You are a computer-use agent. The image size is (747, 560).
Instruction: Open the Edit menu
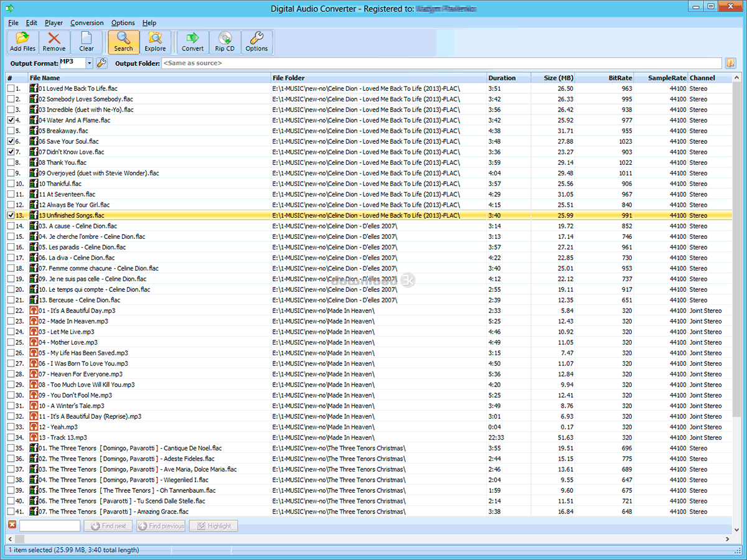pyautogui.click(x=31, y=23)
